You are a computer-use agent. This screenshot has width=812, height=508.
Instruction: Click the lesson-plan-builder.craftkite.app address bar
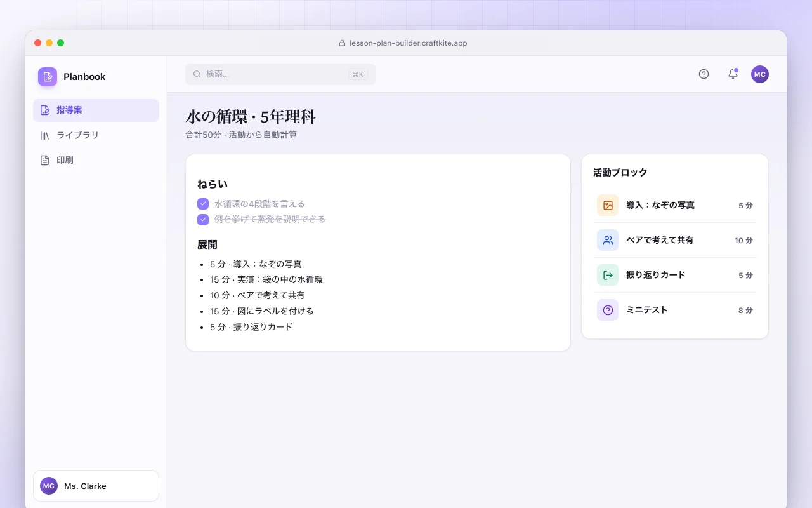coord(403,43)
